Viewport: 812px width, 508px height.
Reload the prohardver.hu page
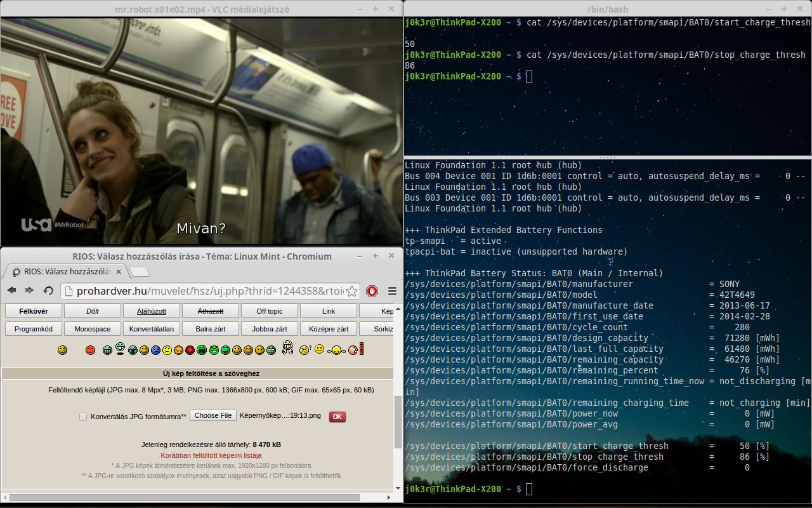click(x=48, y=291)
